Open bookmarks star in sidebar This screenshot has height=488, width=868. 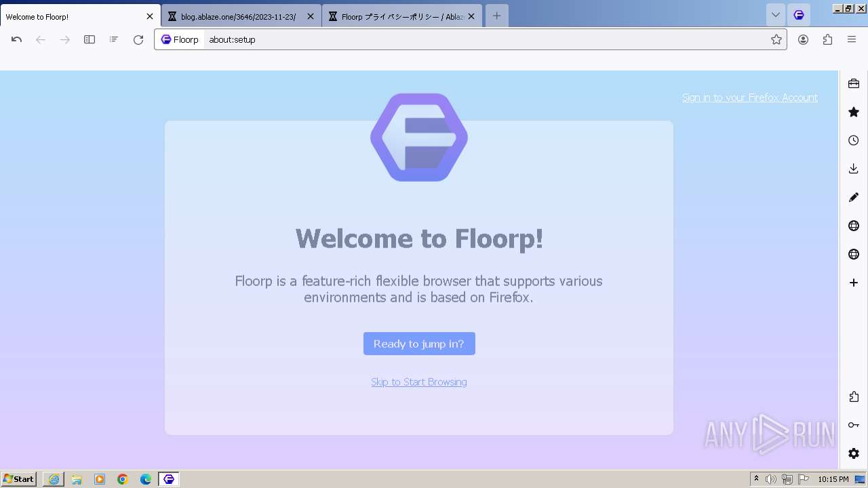(854, 112)
